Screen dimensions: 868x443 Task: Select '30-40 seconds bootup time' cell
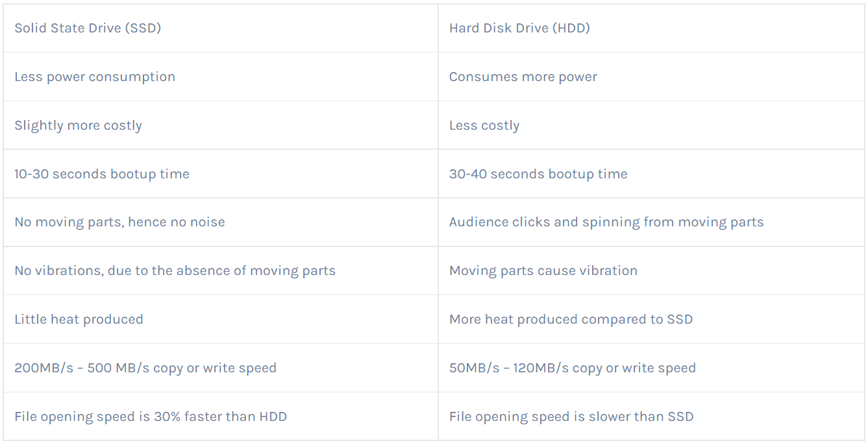(x=651, y=174)
